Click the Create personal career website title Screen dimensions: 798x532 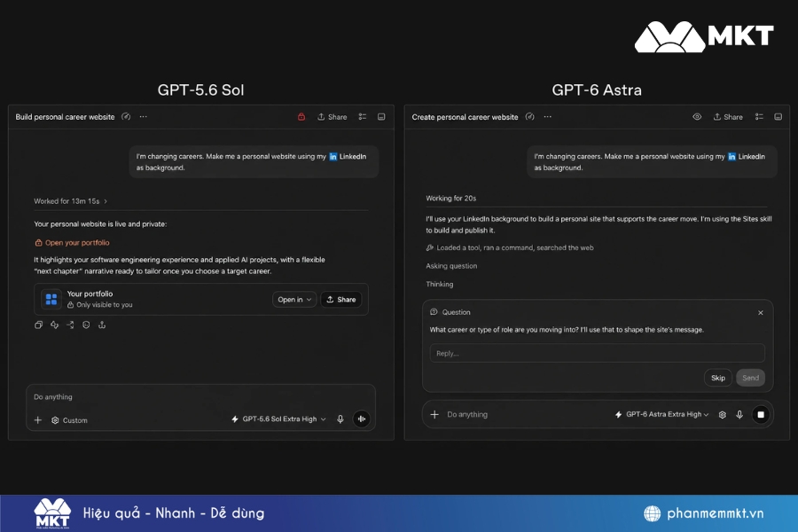click(x=465, y=116)
